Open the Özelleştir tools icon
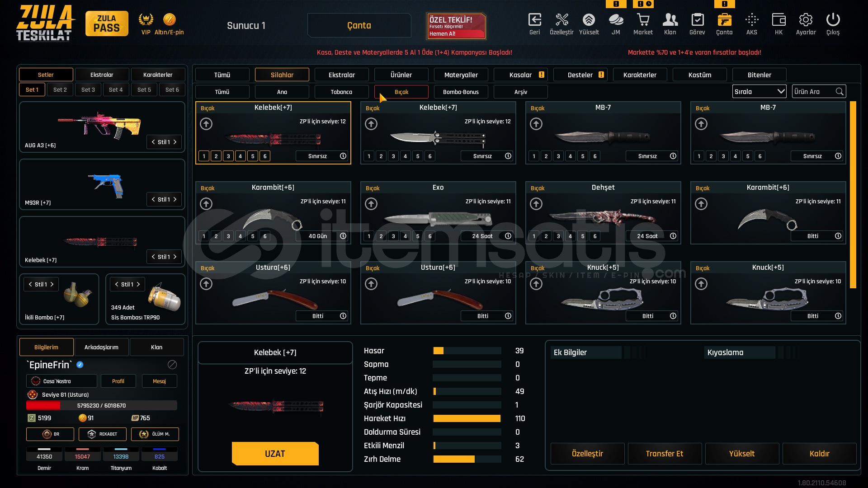The width and height of the screenshot is (868, 488). (561, 20)
